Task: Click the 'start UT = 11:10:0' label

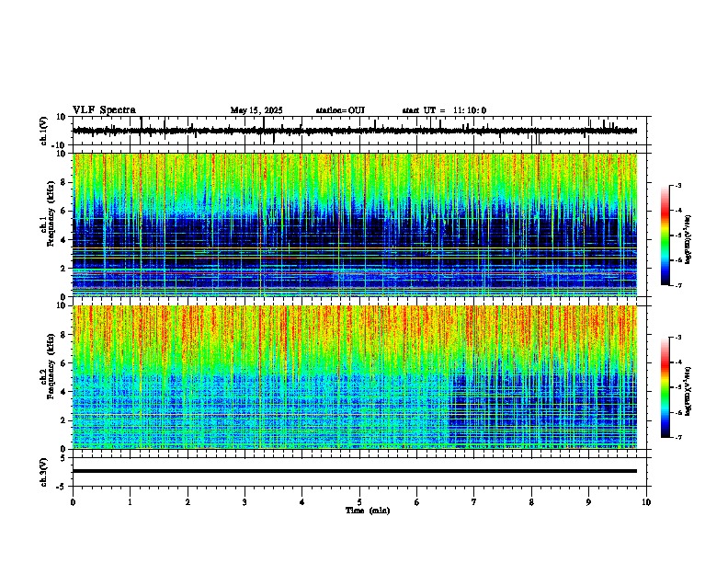Action: [x=444, y=110]
